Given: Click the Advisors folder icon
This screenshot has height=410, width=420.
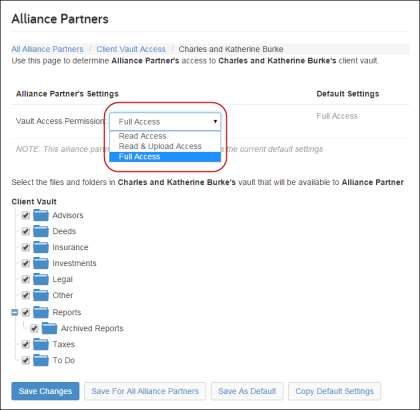Looking at the screenshot, I should pos(41,215).
